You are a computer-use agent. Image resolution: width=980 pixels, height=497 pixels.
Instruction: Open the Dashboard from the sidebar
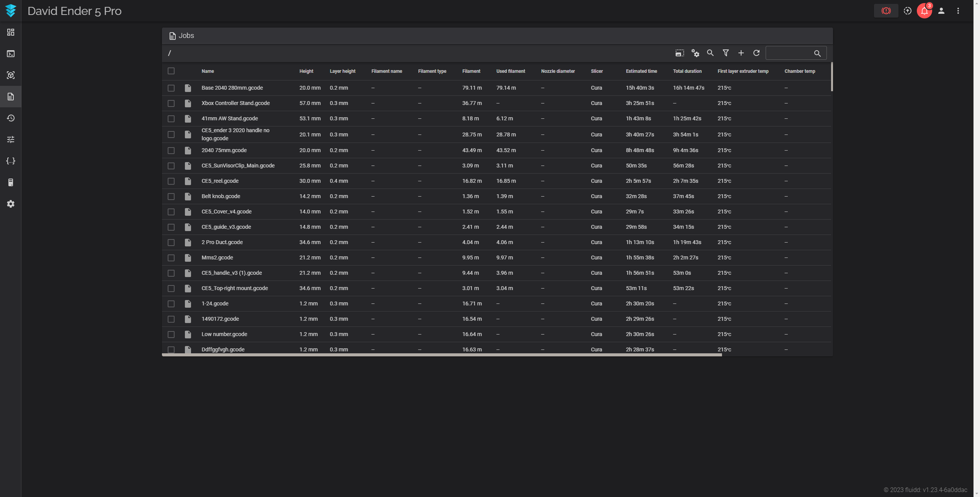[x=11, y=32]
